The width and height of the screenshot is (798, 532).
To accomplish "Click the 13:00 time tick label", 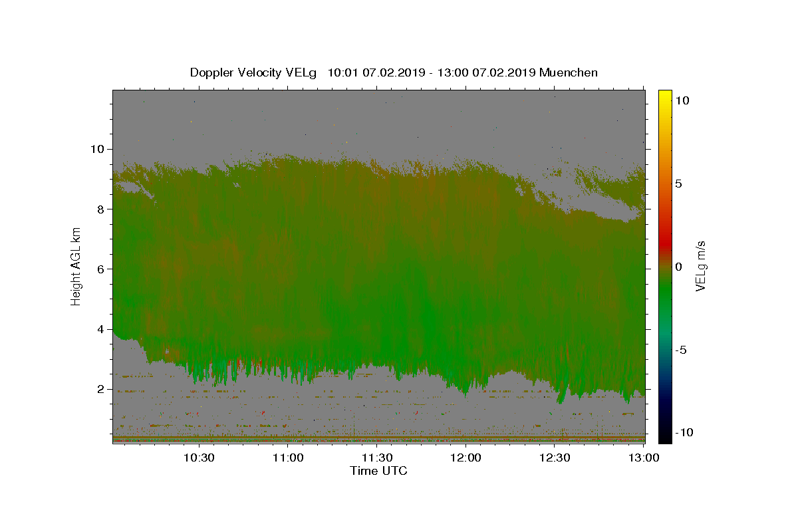I will click(644, 458).
